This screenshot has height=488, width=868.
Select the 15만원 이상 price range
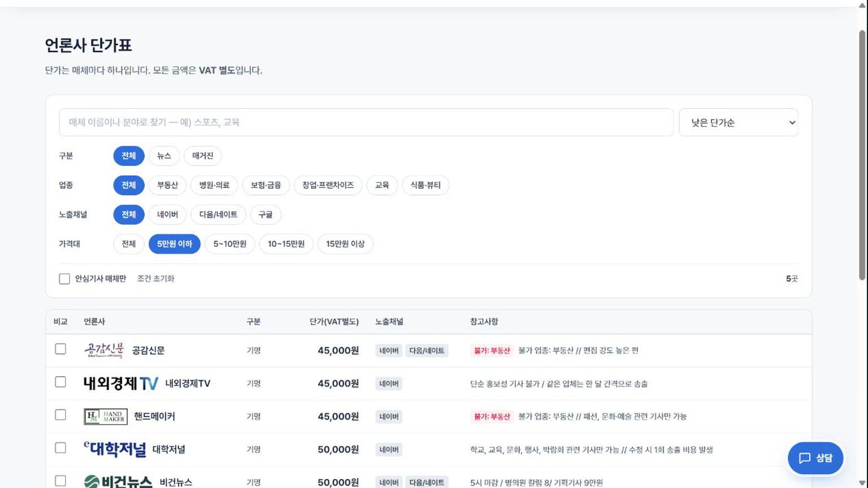(x=345, y=244)
